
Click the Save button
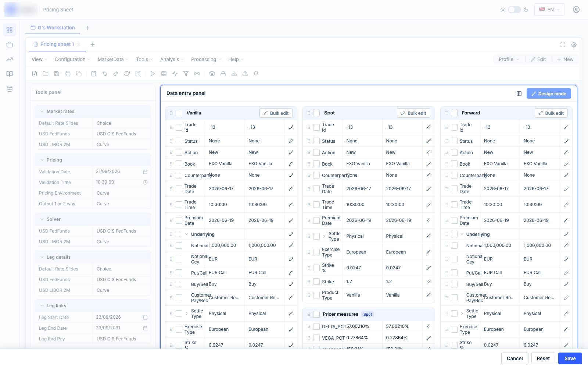pos(570,358)
